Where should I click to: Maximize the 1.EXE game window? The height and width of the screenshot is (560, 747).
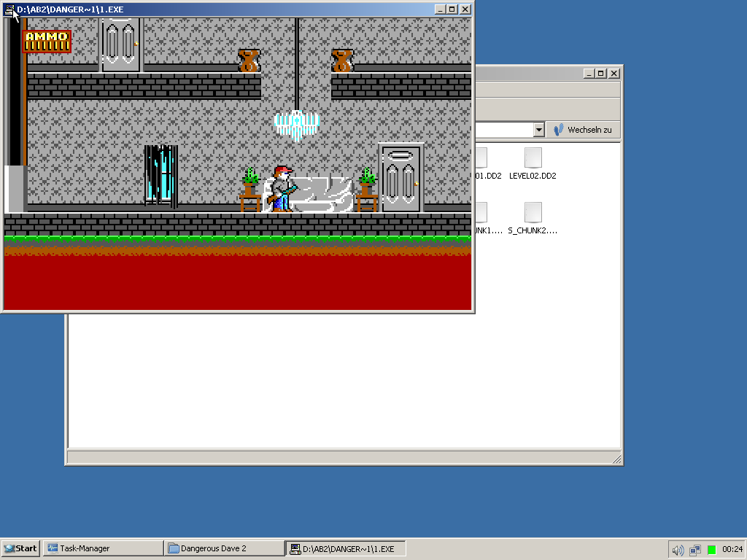tap(452, 9)
